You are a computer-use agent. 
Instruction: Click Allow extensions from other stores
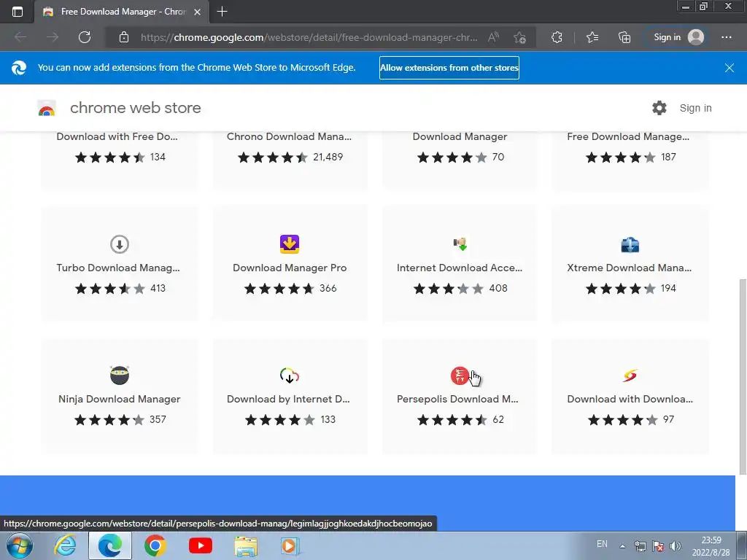tap(449, 68)
